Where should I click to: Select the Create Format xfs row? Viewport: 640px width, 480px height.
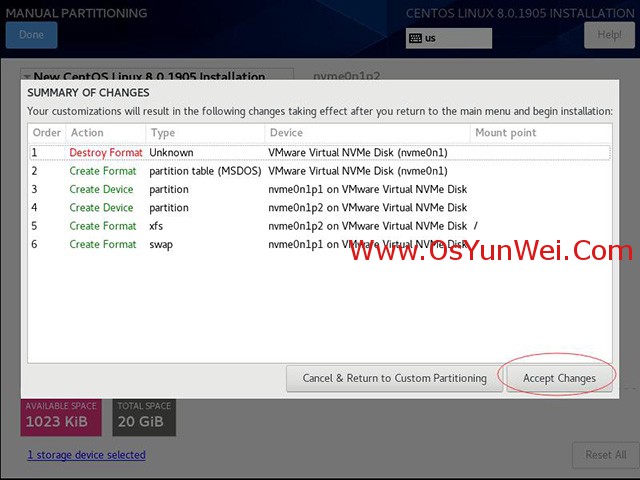click(320, 226)
